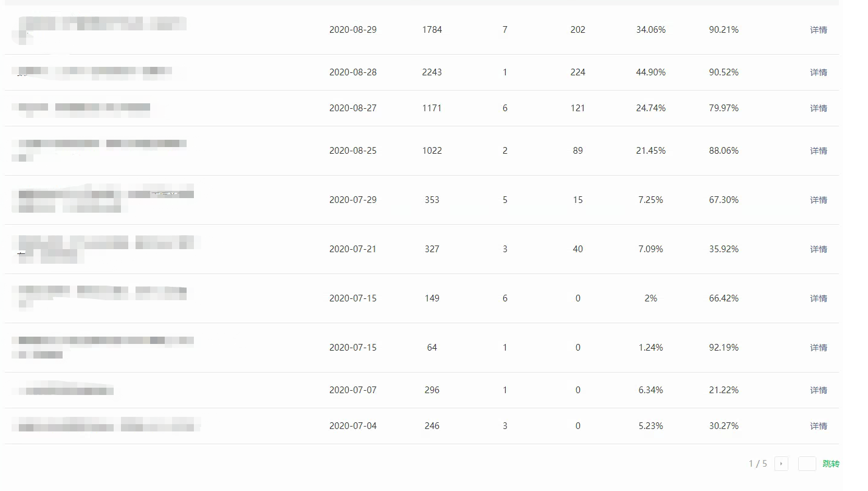View 详情 of the 2020-08-27 entry

point(818,108)
